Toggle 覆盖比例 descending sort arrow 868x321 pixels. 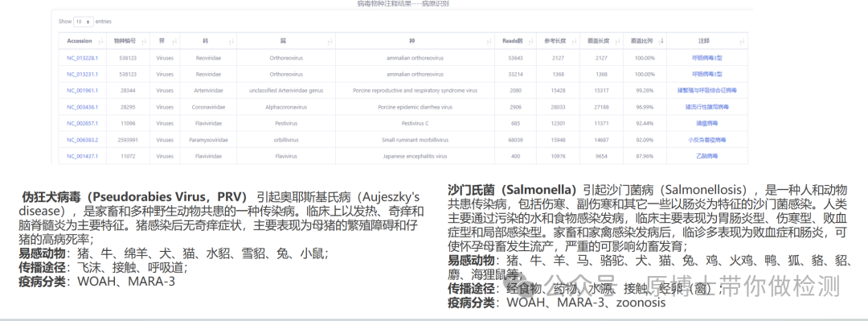click(661, 42)
